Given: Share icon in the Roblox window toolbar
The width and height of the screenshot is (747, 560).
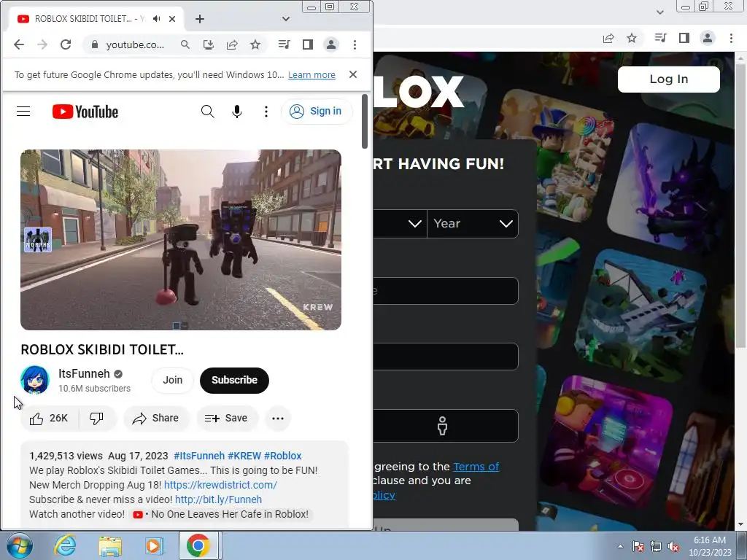Looking at the screenshot, I should coord(608,38).
